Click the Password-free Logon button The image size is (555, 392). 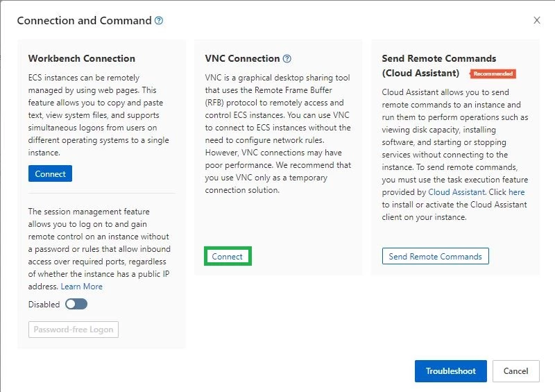tap(74, 330)
